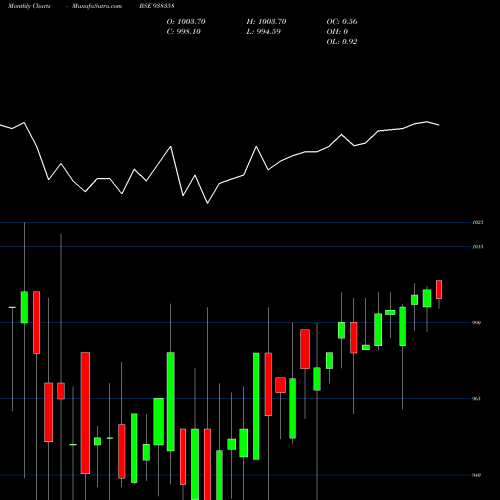Click the 965 price axis label
The height and width of the screenshot is (500, 500).
coord(477,399)
